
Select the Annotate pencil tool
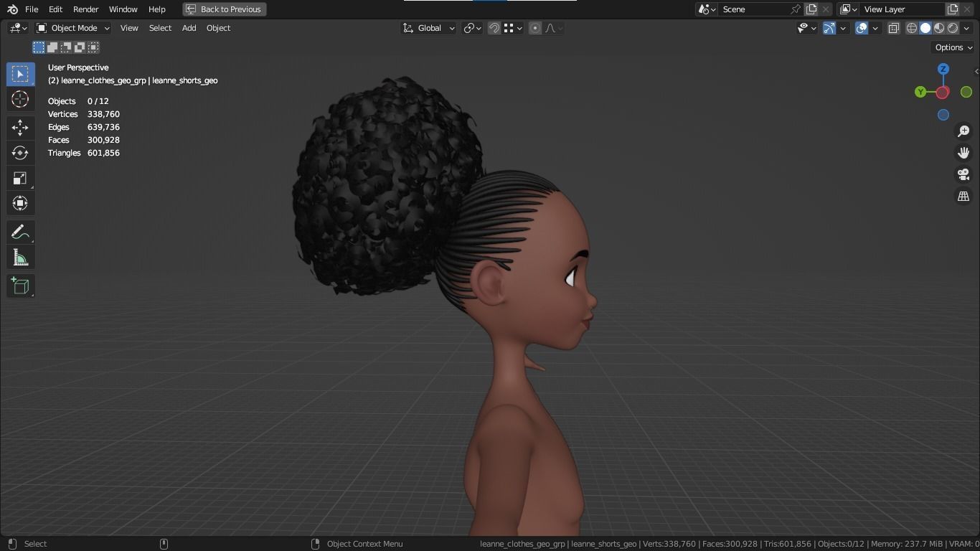tap(20, 232)
